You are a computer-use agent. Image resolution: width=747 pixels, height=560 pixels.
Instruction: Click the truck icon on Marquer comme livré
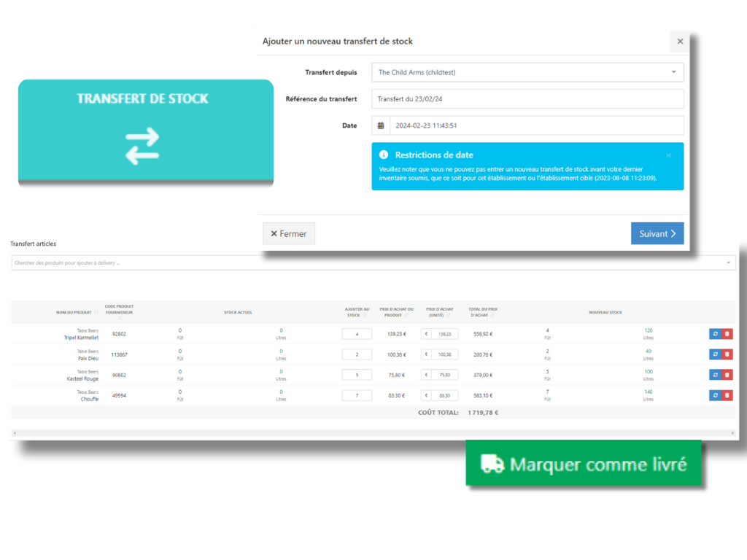click(492, 464)
